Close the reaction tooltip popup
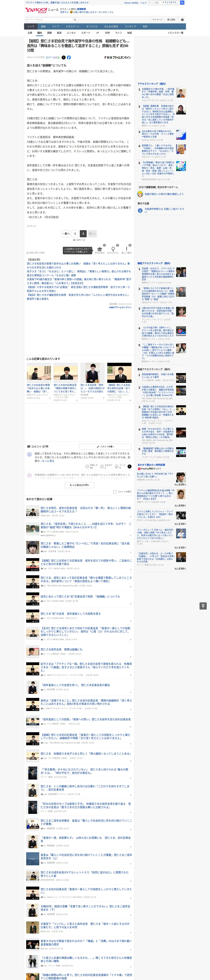 click(x=91, y=249)
